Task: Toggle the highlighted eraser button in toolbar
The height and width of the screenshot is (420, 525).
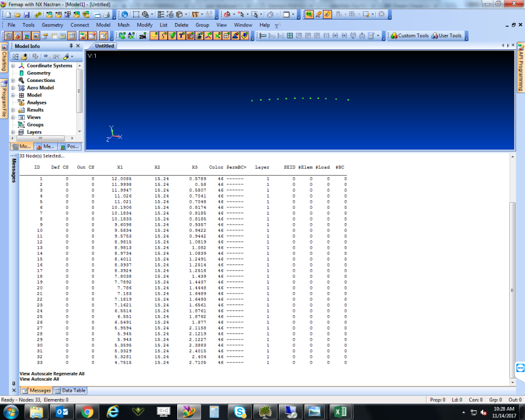Action: pos(327,14)
